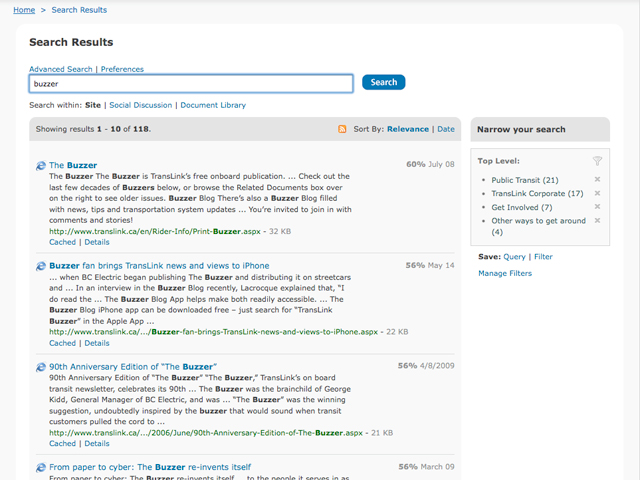Remove the Get Involved filter

click(x=597, y=207)
